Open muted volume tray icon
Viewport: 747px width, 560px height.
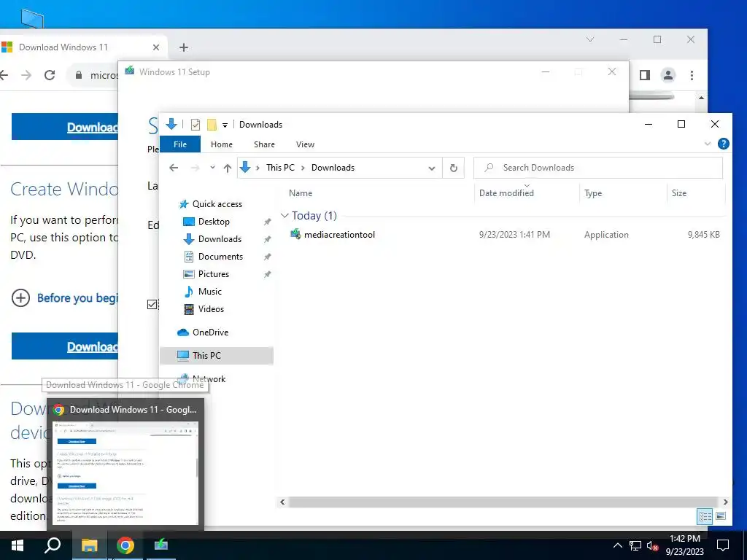click(652, 545)
